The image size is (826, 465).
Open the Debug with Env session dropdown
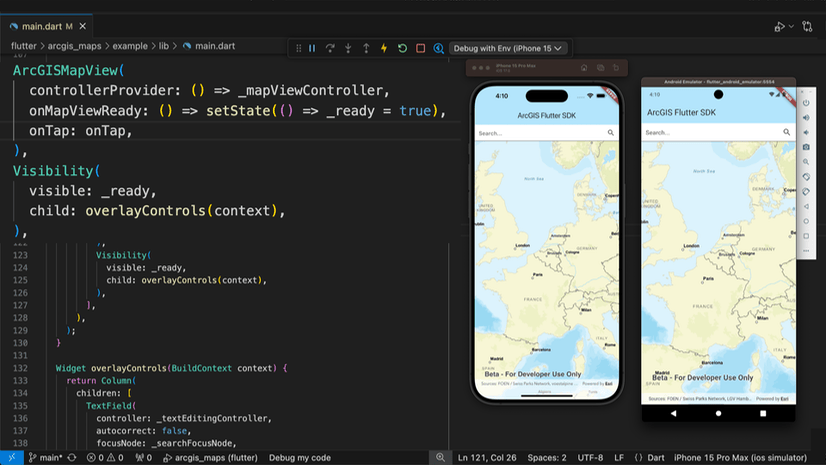pos(508,48)
